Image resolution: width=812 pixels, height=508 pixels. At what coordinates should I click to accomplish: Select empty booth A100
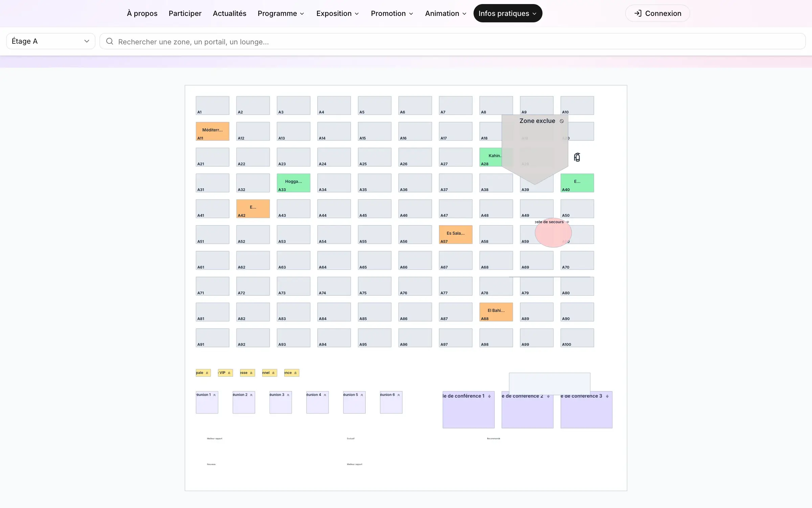point(577,338)
